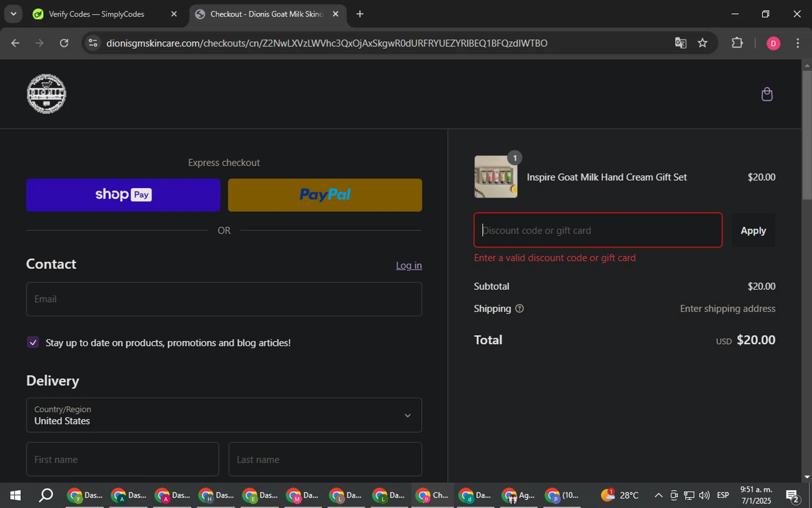Switch to taskbar Chrome window labeled Ch...

pyautogui.click(x=432, y=495)
